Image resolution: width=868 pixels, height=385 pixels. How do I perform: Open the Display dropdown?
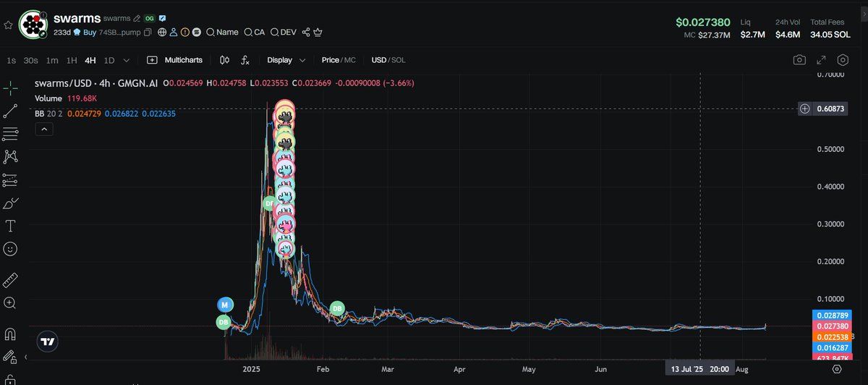coord(286,60)
